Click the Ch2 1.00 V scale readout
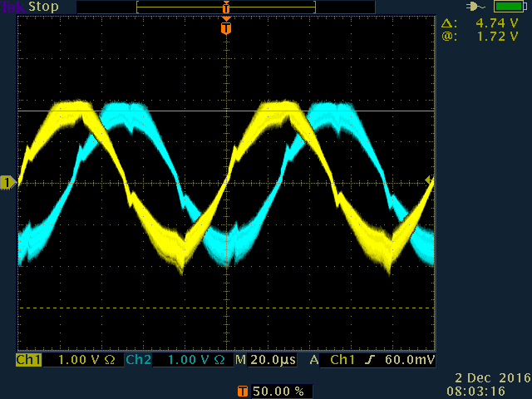 196,360
